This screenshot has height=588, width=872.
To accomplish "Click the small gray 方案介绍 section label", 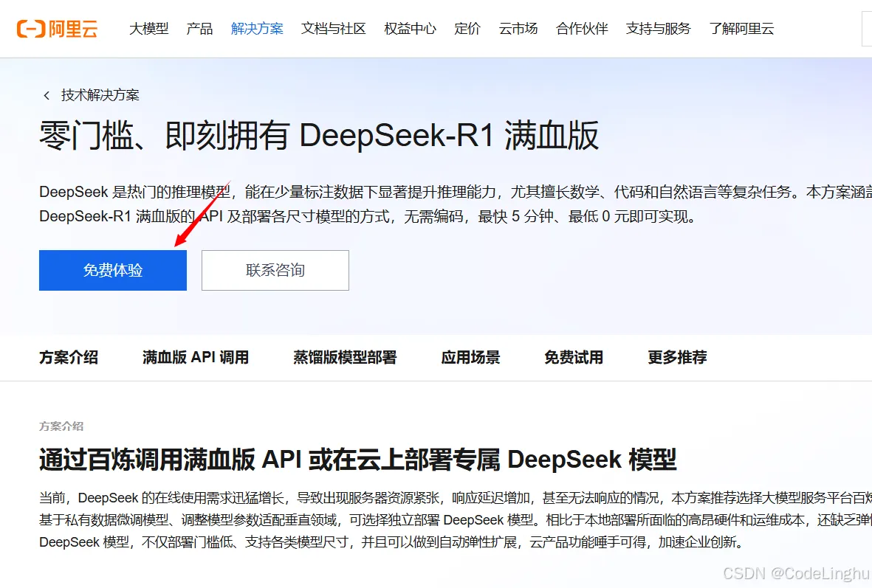I will click(x=61, y=426).
